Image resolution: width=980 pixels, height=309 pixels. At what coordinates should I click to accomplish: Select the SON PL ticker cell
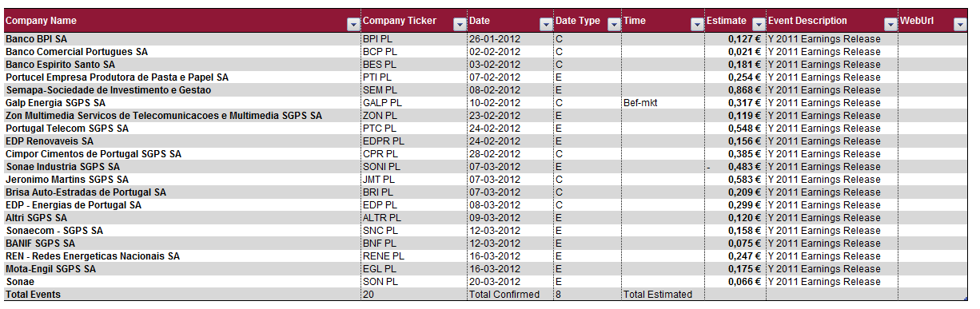[x=413, y=282]
